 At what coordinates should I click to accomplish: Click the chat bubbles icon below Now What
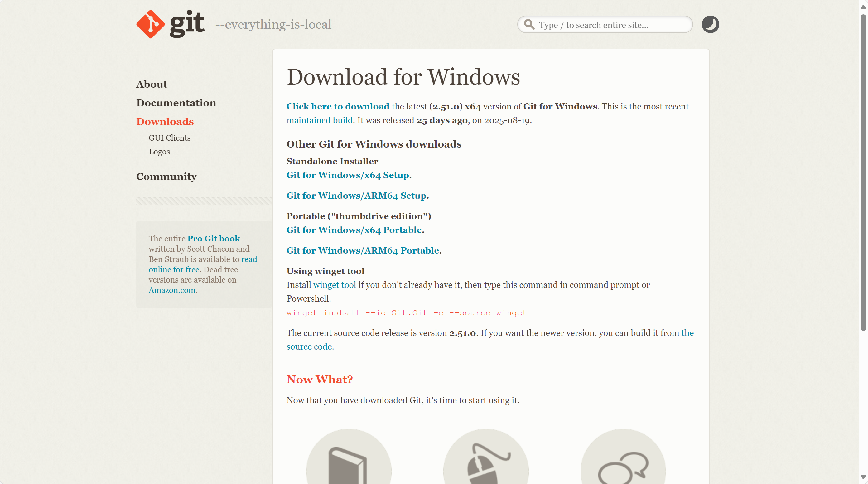pos(623,456)
